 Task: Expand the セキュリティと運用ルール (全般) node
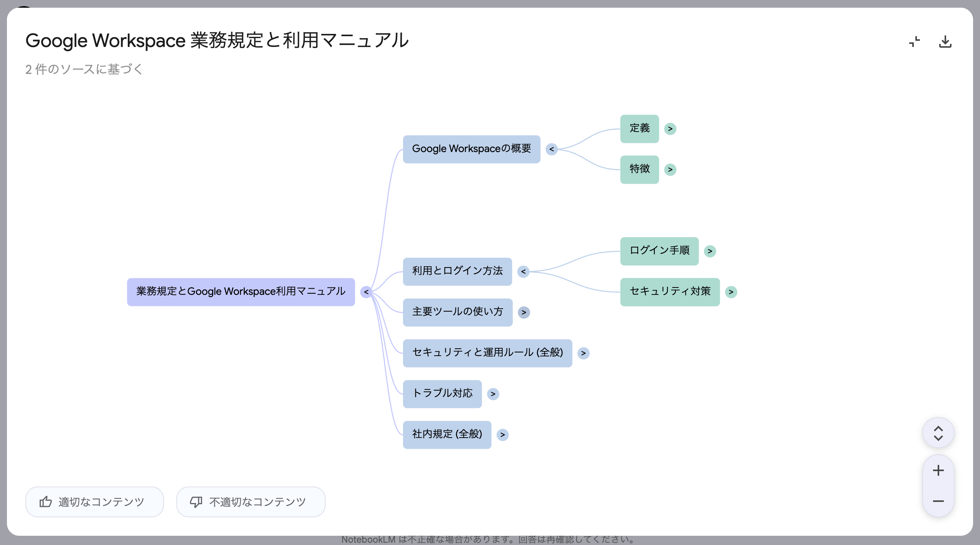(583, 353)
